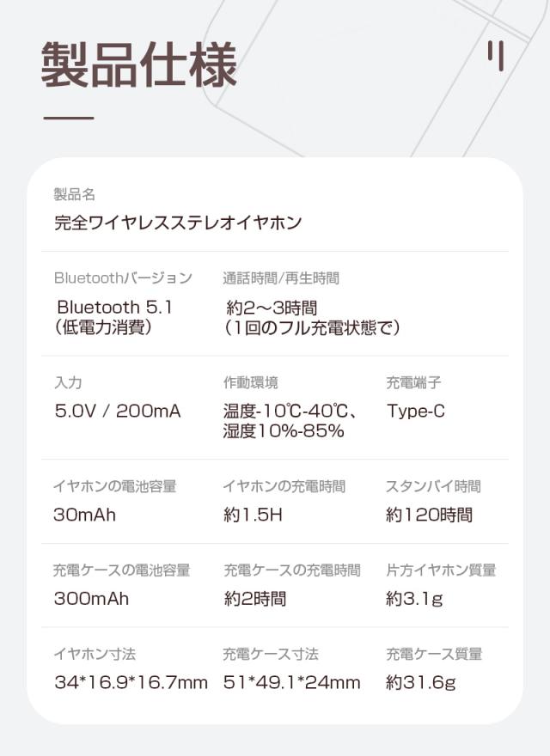550x756 pixels.
Task: Click the pause-like bars icon top right
Action: pos(494,55)
